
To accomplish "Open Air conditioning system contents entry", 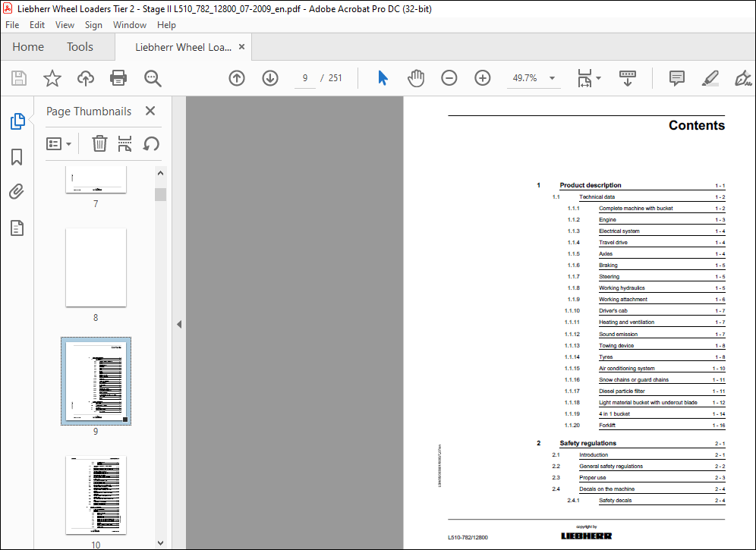I will pos(627,368).
